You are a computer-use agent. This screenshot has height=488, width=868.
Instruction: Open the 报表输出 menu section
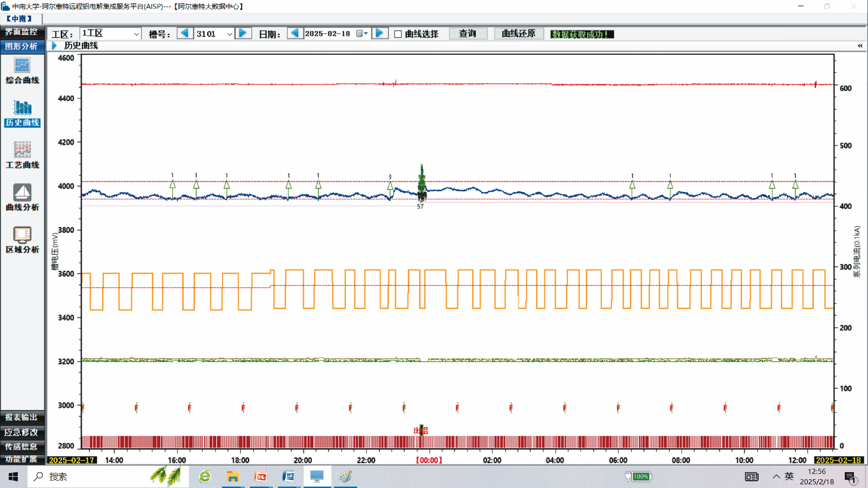click(x=22, y=417)
